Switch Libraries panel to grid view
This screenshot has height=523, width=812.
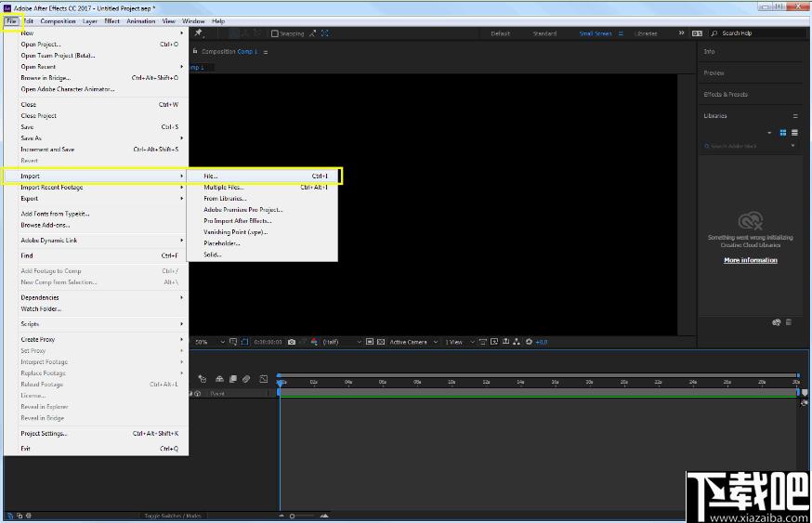tap(783, 133)
